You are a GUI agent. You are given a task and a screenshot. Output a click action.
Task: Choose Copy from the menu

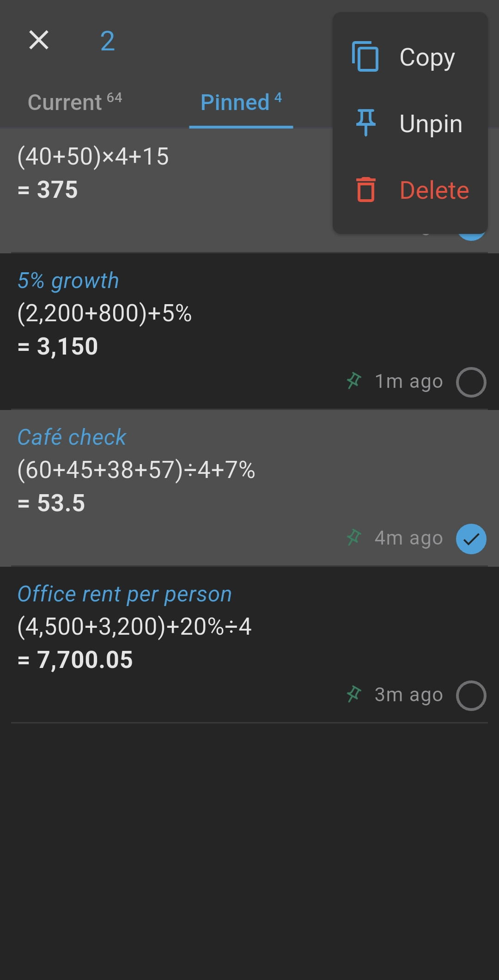coord(427,58)
